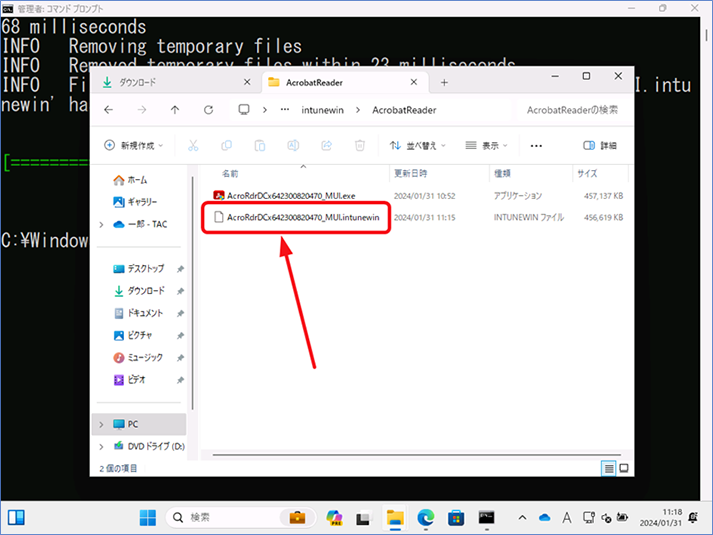Sort by サイズ column header
This screenshot has height=535, width=713.
pyautogui.click(x=587, y=173)
